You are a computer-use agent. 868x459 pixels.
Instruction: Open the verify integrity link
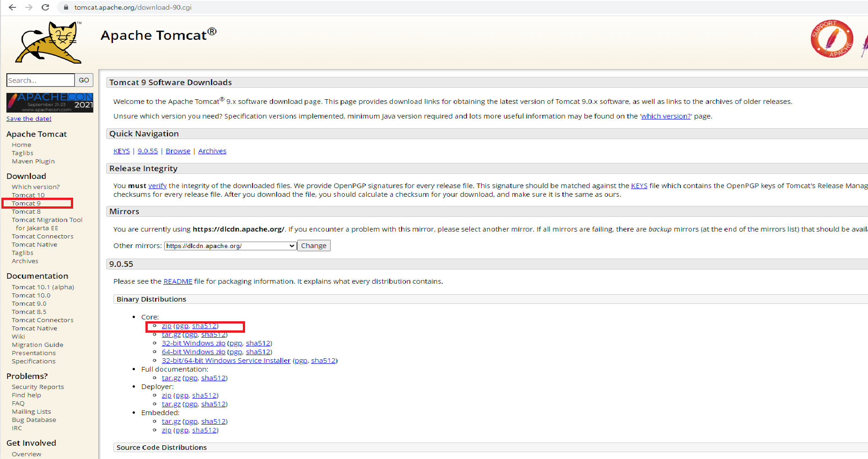click(157, 186)
